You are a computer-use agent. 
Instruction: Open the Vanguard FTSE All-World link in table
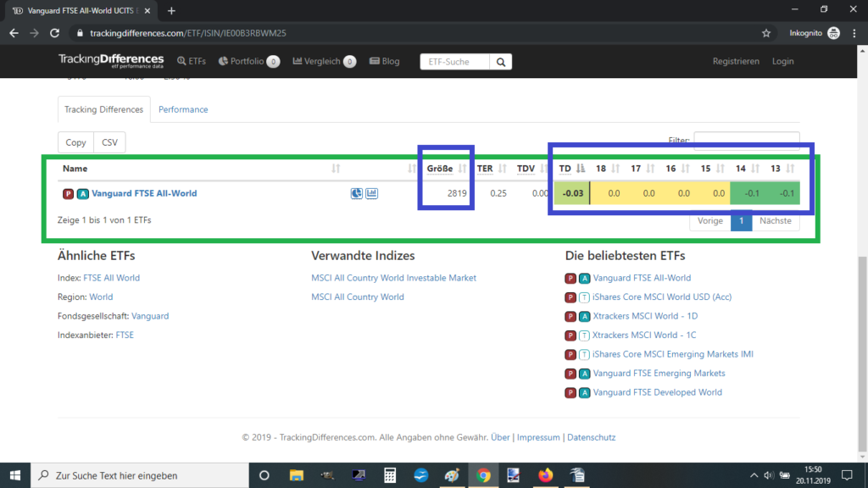point(144,194)
